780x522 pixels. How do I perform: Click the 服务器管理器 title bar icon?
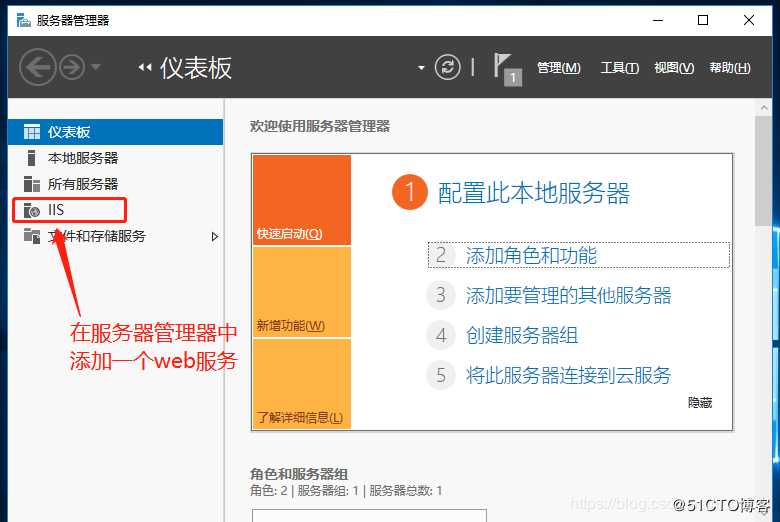pyautogui.click(x=23, y=20)
